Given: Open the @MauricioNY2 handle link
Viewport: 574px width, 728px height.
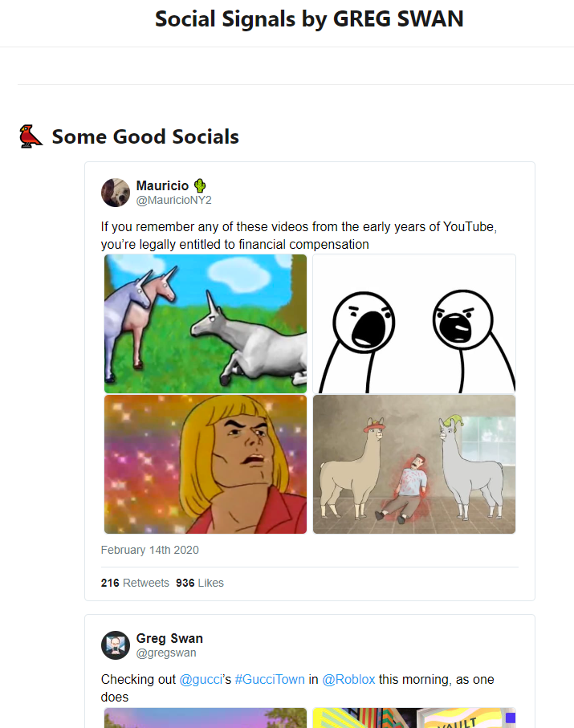Looking at the screenshot, I should point(173,200).
